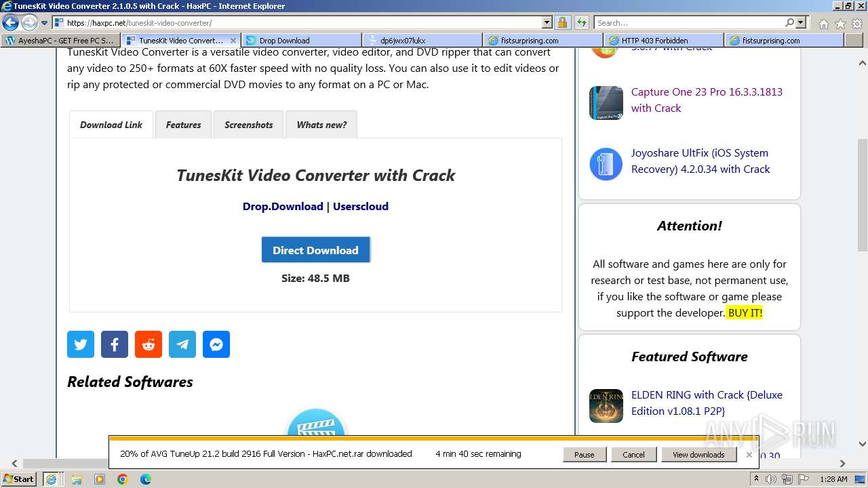Click Internet Explorer taskbar icon
This screenshot has height=488, width=868.
(51, 479)
